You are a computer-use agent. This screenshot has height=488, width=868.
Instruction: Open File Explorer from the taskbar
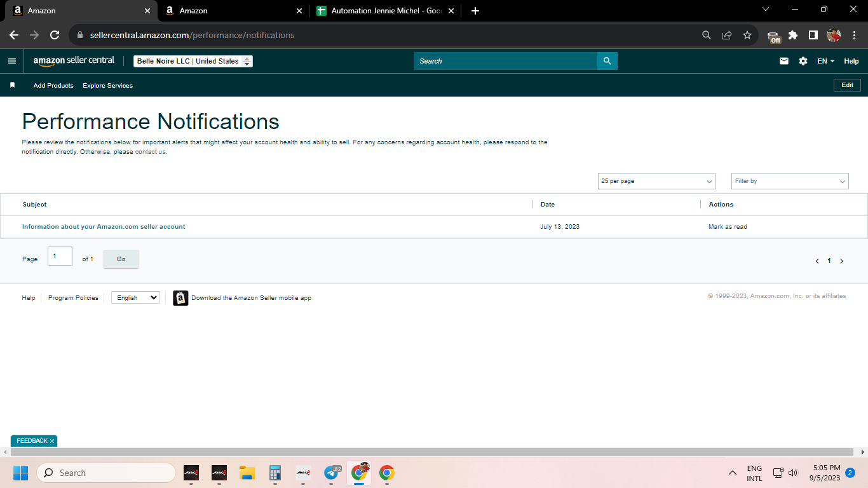(x=247, y=473)
